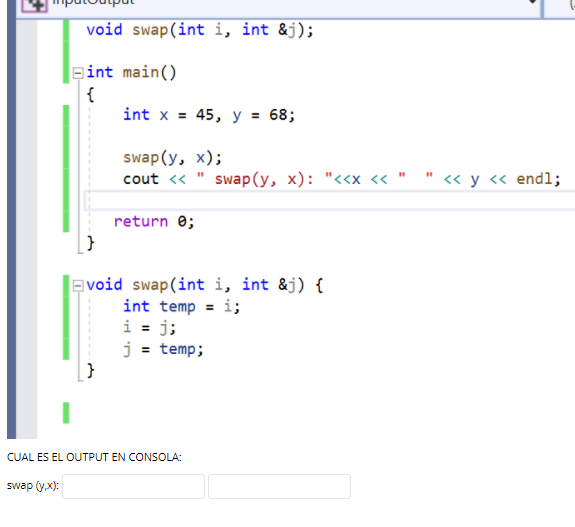Click the swap prototype declaration at top

pos(200,30)
